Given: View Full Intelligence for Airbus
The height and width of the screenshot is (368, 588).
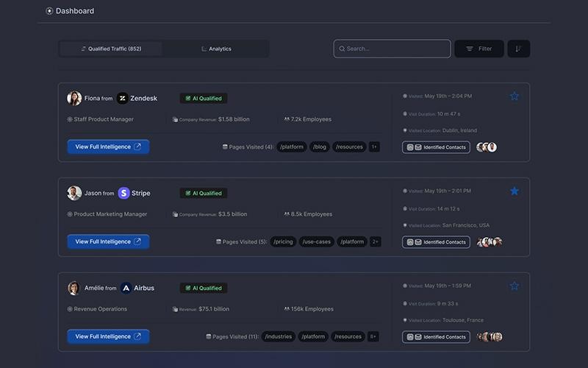Looking at the screenshot, I should pyautogui.click(x=108, y=337).
